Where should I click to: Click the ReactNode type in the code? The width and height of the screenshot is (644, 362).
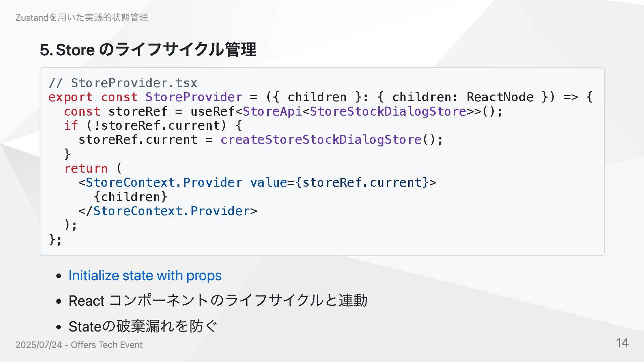click(x=500, y=97)
